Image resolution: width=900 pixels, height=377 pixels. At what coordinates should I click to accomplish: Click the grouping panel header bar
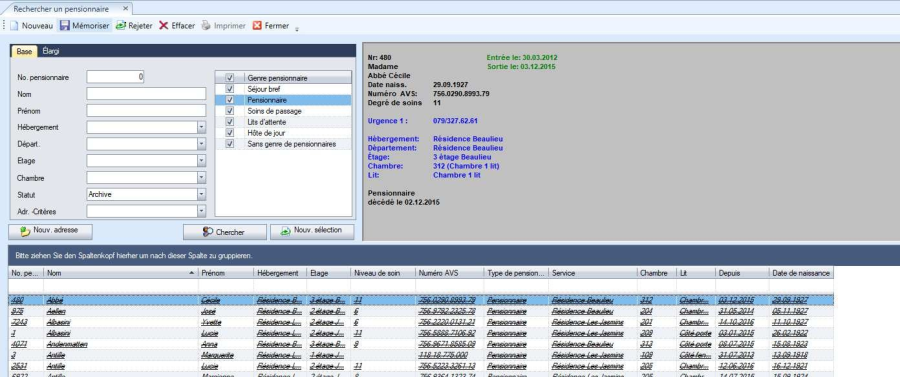(x=453, y=255)
